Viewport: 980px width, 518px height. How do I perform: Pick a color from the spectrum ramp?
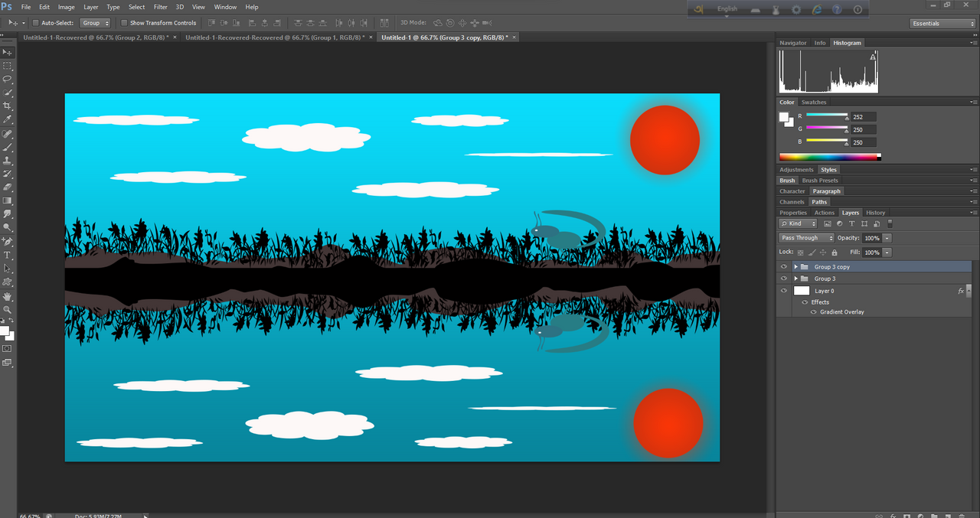(830, 157)
